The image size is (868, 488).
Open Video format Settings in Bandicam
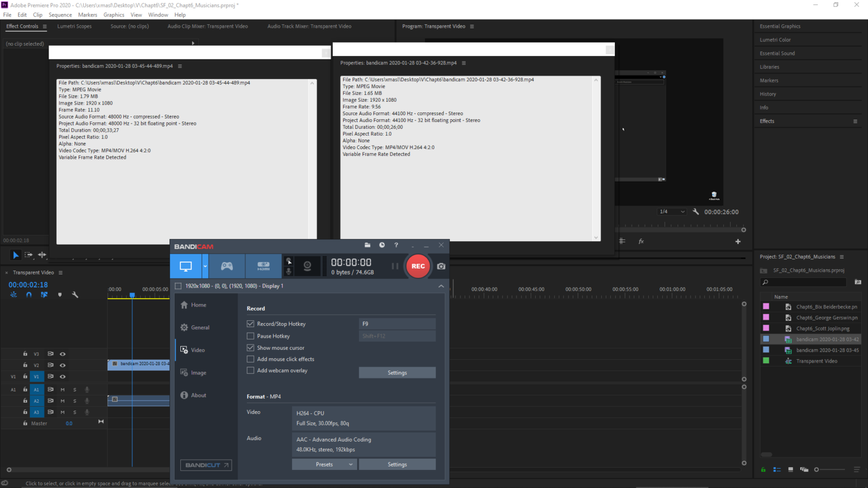(397, 464)
